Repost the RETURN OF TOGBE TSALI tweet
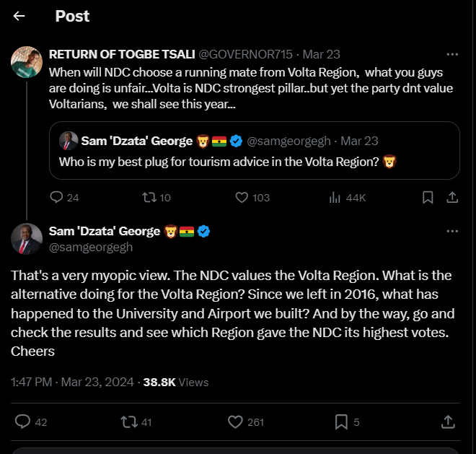476x454 pixels. tap(149, 197)
